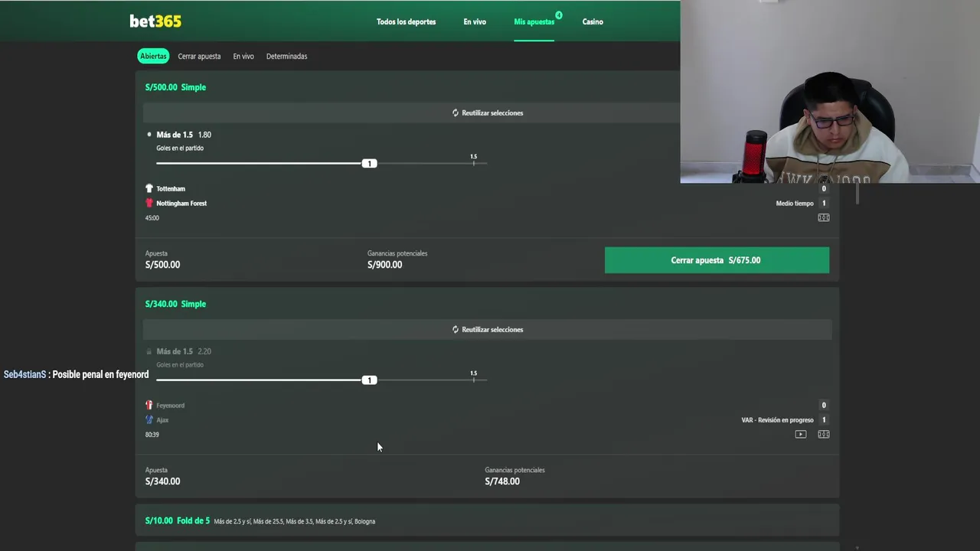The height and width of the screenshot is (551, 980).
Task: Select the Abiertas filter tab
Action: coord(153,56)
